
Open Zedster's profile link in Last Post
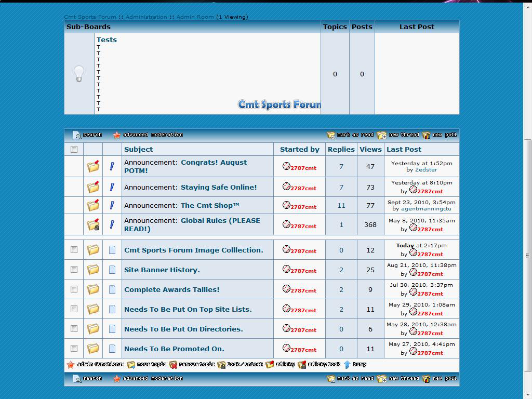point(425,170)
